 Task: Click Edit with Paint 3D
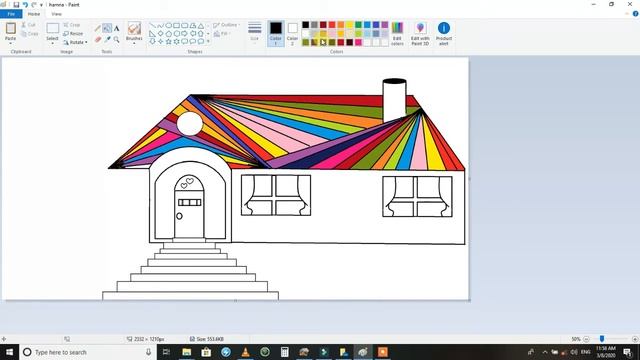pos(420,33)
